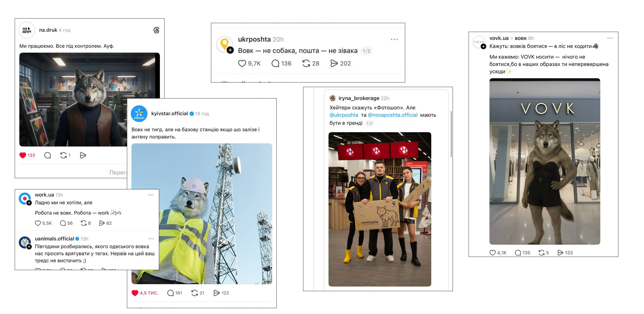Open the @novaposhta.official mention link
The width and height of the screenshot is (644, 314).
(392, 115)
